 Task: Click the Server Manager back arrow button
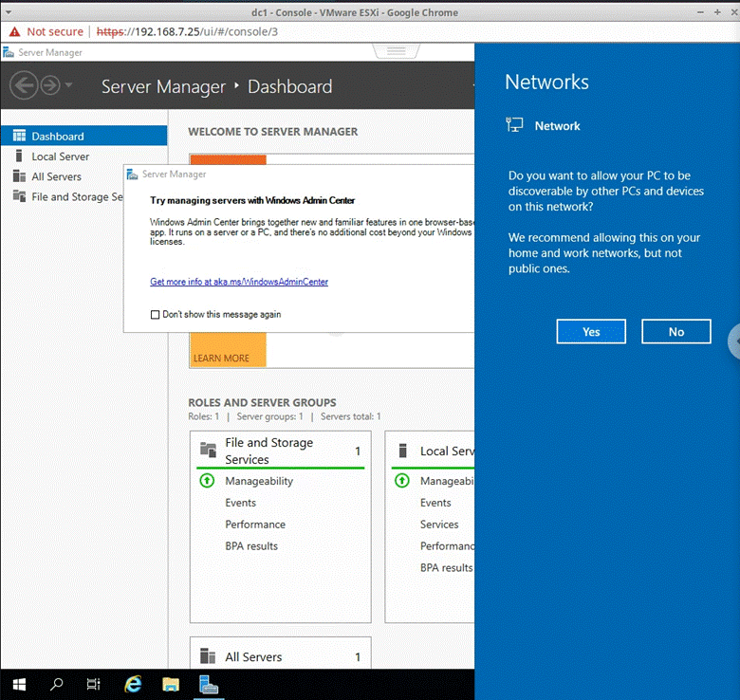(23, 85)
